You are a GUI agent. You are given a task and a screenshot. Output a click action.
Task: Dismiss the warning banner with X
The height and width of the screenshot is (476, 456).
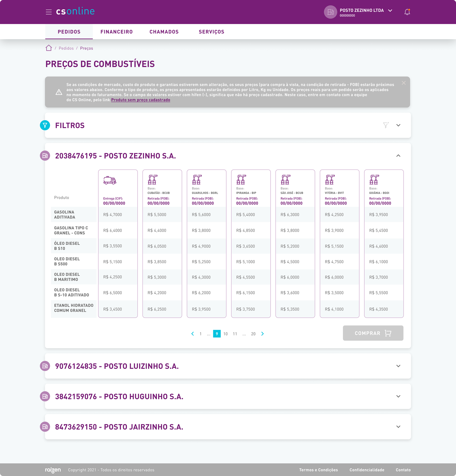click(x=404, y=83)
